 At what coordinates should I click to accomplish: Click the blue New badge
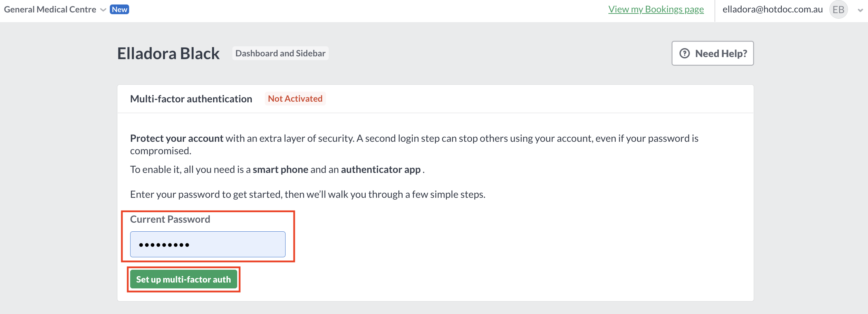[119, 9]
